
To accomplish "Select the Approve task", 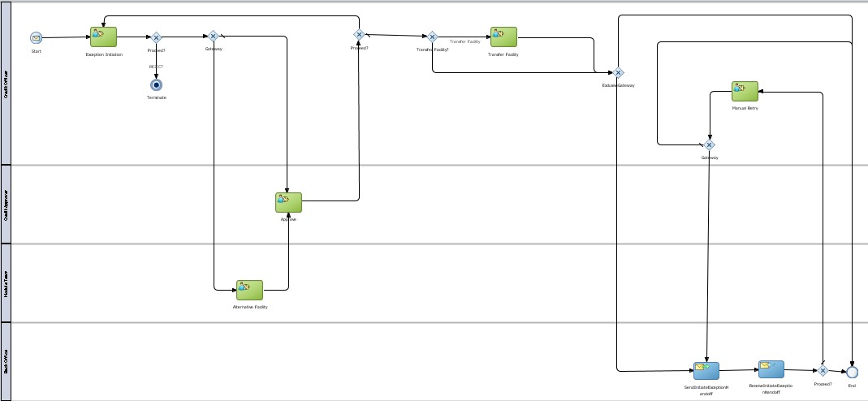I will click(288, 202).
